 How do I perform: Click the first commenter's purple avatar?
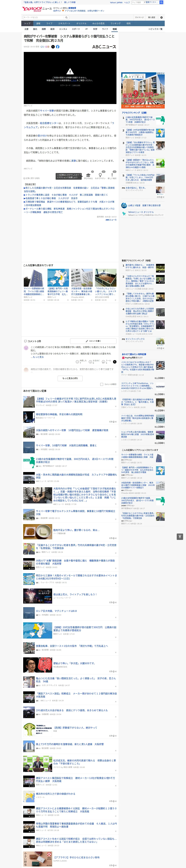tap(26, 348)
